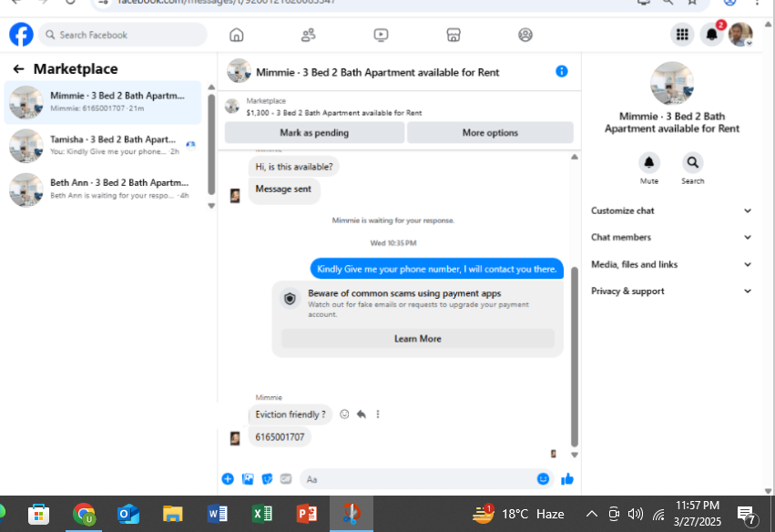Open the Home tab icon
The height and width of the screenshot is (532, 775).
pos(236,36)
